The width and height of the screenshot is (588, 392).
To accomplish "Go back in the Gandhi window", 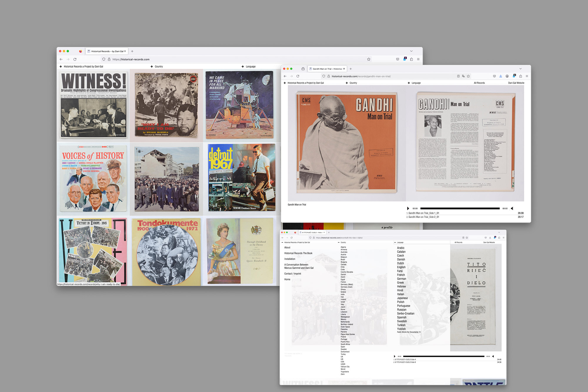I will click(285, 76).
